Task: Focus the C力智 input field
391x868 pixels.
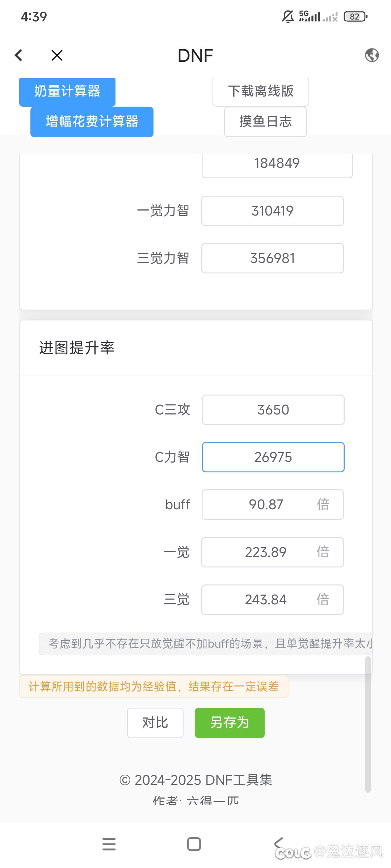Action: coord(273,457)
